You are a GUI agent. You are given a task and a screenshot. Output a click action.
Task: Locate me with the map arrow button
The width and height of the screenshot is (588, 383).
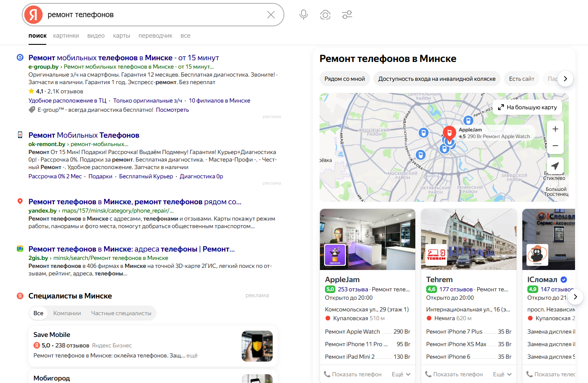(555, 166)
